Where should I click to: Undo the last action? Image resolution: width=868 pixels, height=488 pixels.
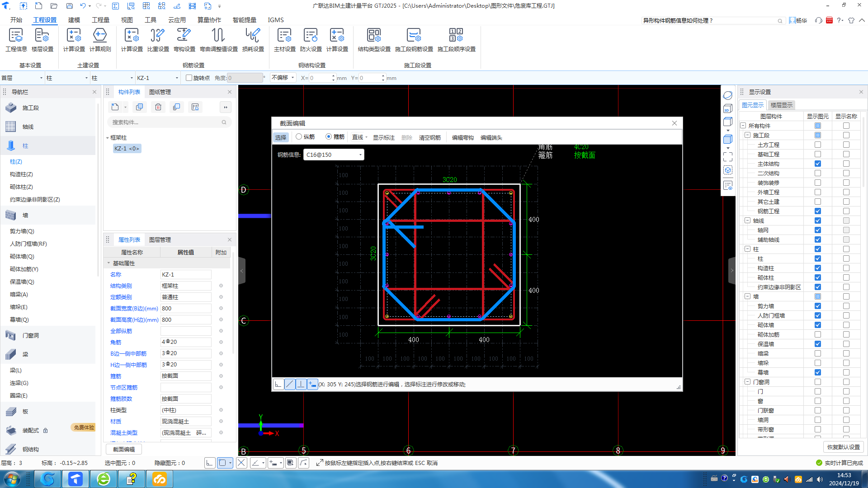click(x=83, y=6)
